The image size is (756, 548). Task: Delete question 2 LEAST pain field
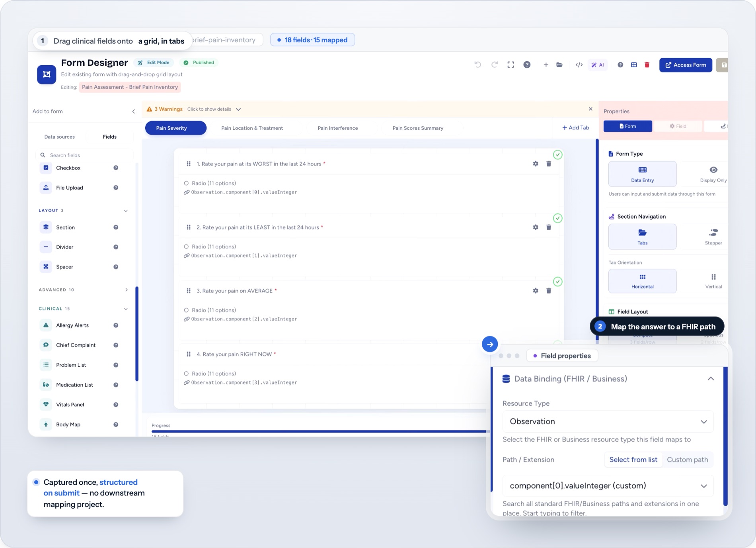coord(549,227)
